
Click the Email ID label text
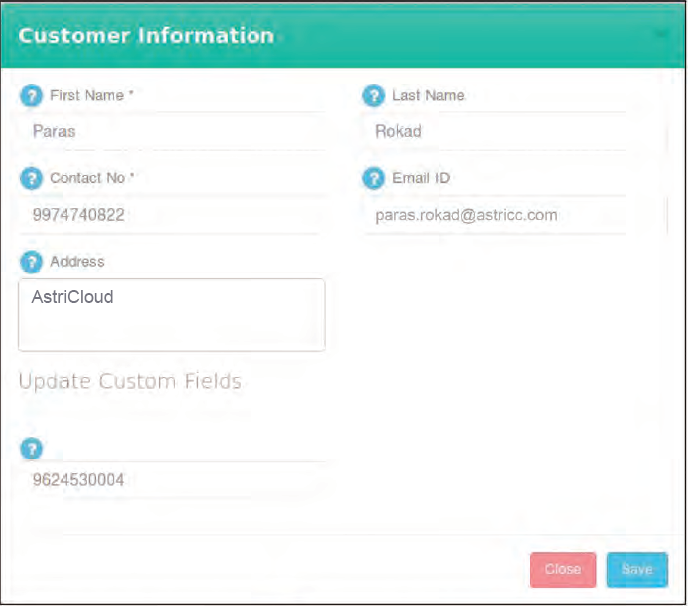421,178
